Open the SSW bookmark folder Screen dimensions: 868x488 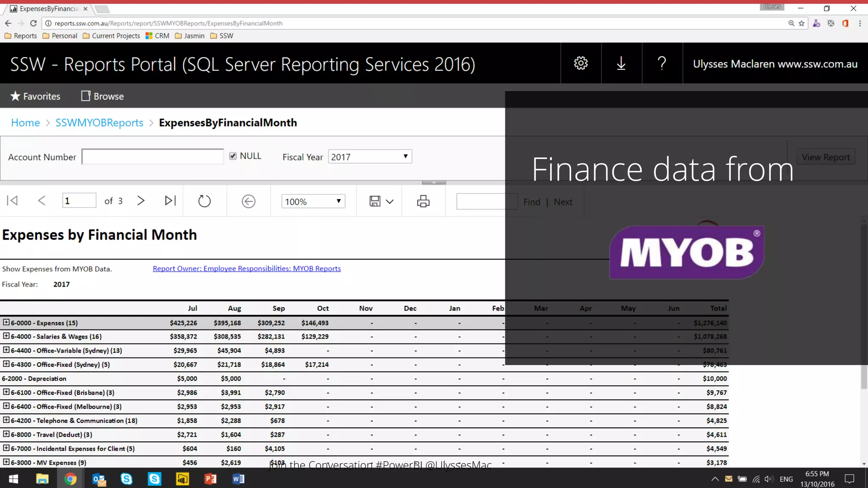coord(222,36)
